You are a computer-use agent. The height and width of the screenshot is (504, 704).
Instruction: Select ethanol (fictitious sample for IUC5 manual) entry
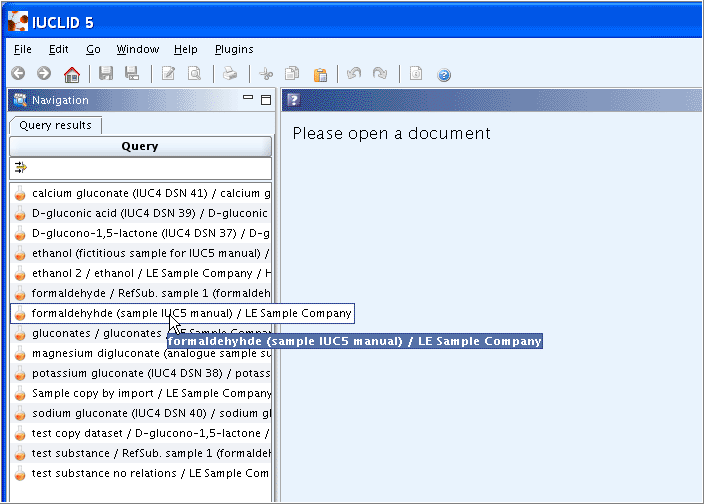point(141,254)
